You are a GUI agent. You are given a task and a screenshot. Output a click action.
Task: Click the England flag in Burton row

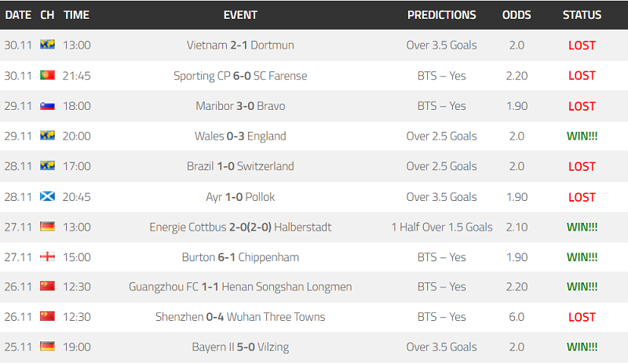coord(47,257)
